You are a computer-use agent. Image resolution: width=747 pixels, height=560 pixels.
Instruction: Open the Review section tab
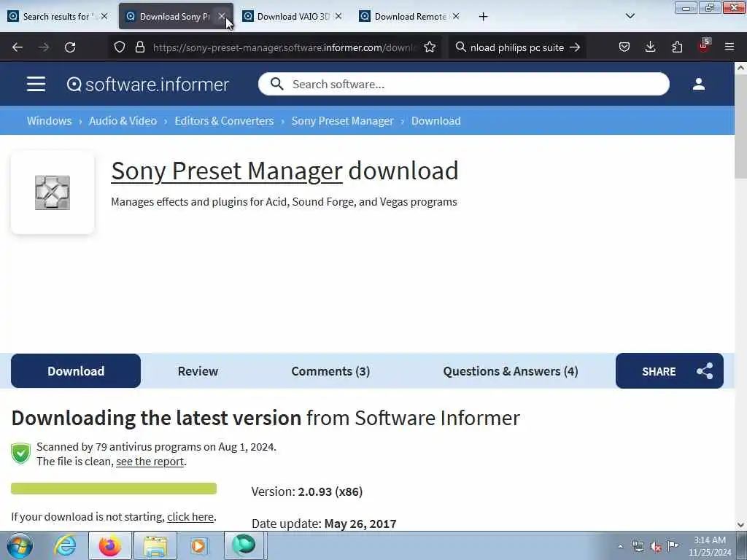point(198,371)
